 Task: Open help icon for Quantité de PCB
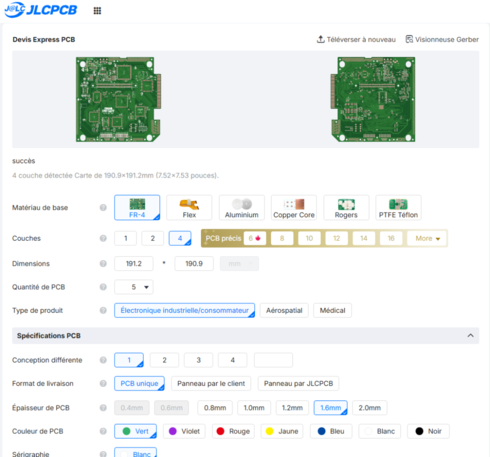click(103, 287)
